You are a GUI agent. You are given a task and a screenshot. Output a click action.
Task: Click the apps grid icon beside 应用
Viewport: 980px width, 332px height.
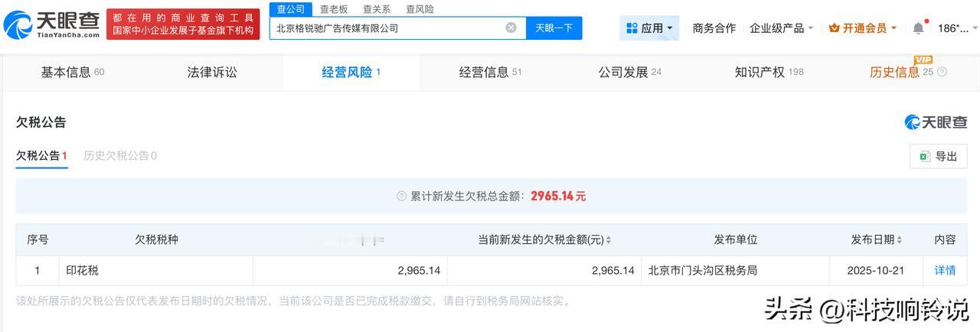point(632,28)
